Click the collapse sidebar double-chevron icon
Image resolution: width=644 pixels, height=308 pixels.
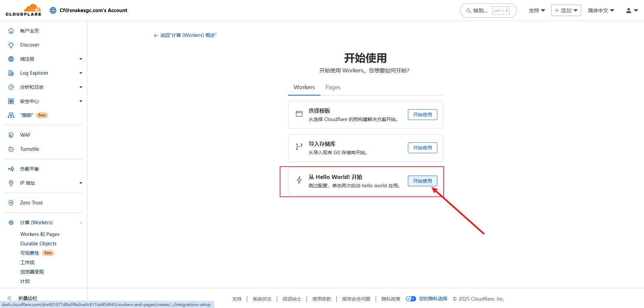[9, 298]
